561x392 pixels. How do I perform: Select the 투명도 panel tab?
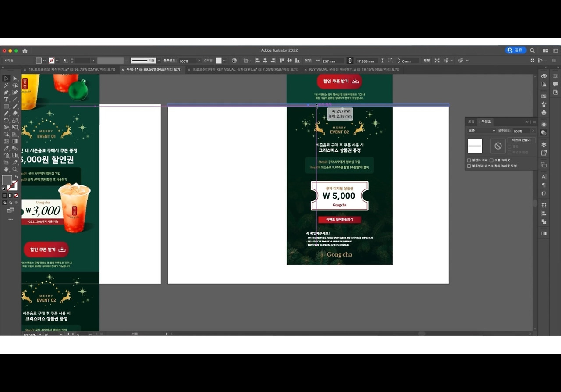coord(486,121)
